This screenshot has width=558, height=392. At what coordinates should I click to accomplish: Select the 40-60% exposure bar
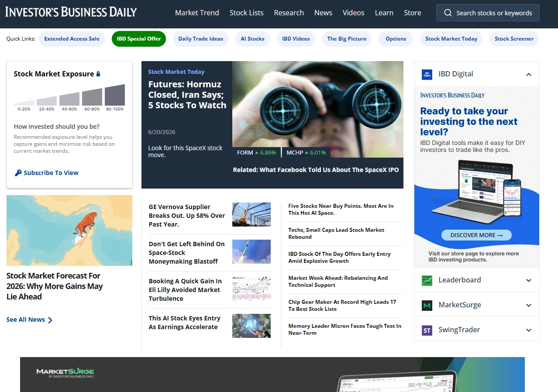(69, 99)
